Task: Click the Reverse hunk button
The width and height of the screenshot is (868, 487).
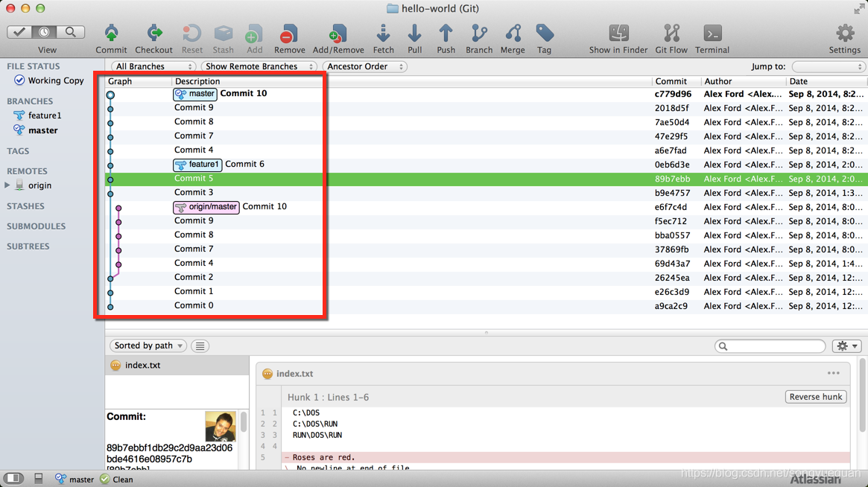Action: click(x=815, y=397)
